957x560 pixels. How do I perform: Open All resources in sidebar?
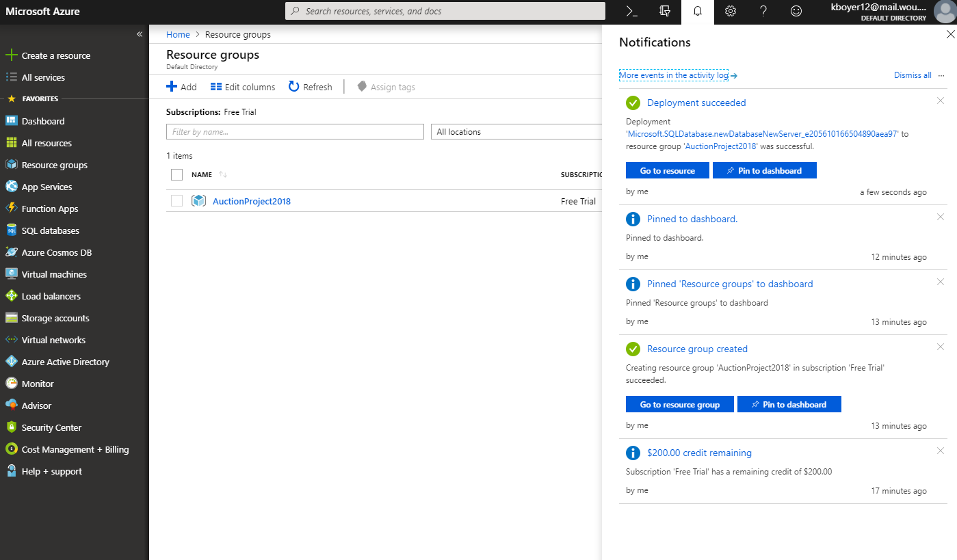click(47, 143)
